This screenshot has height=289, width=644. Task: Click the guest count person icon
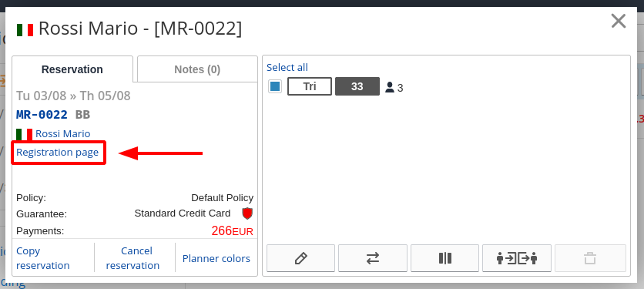tap(390, 87)
